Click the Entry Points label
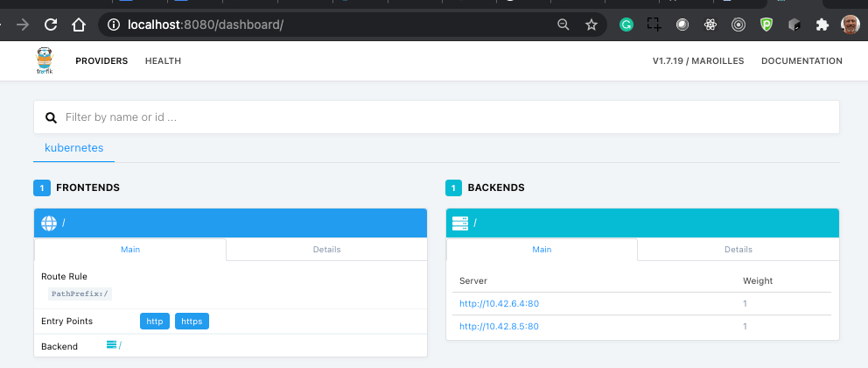This screenshot has height=368, width=868. 67,322
